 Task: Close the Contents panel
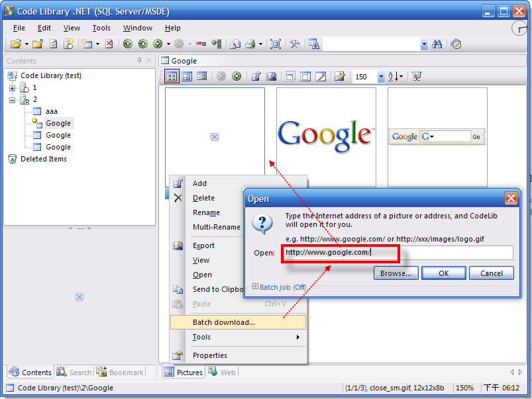[149, 60]
